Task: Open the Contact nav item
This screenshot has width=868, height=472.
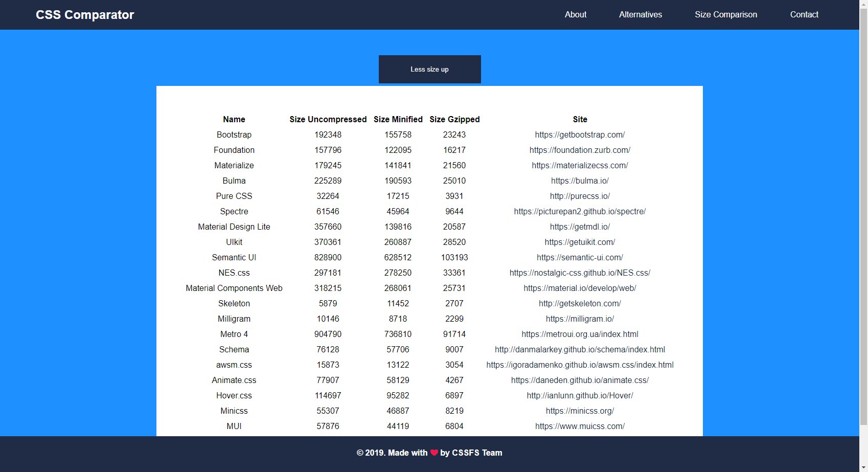Action: point(804,15)
